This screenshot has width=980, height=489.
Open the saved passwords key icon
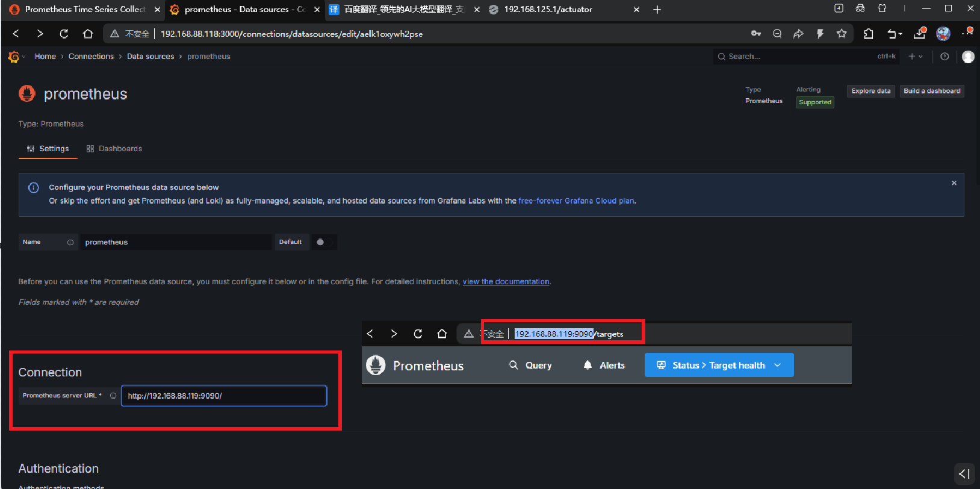[756, 34]
